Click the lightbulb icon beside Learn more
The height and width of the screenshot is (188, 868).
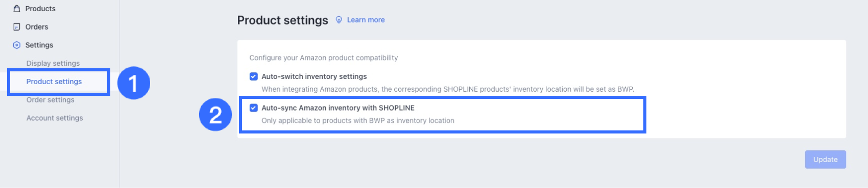click(339, 20)
